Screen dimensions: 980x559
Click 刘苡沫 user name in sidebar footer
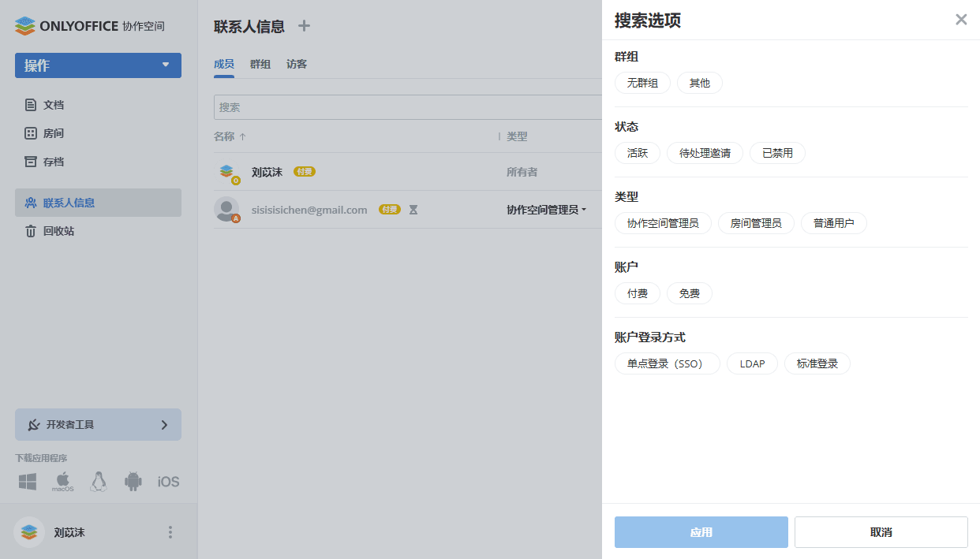(x=69, y=532)
